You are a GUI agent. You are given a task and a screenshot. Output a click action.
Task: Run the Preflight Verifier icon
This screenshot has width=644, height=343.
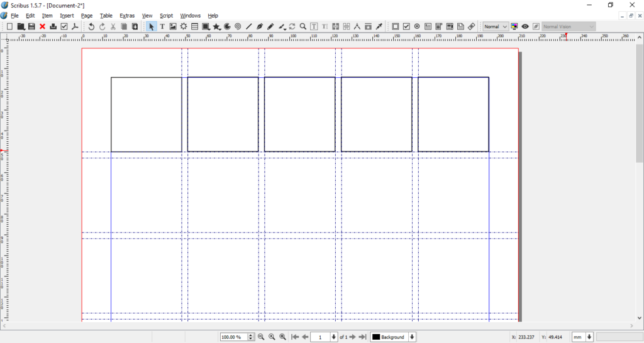pos(64,26)
